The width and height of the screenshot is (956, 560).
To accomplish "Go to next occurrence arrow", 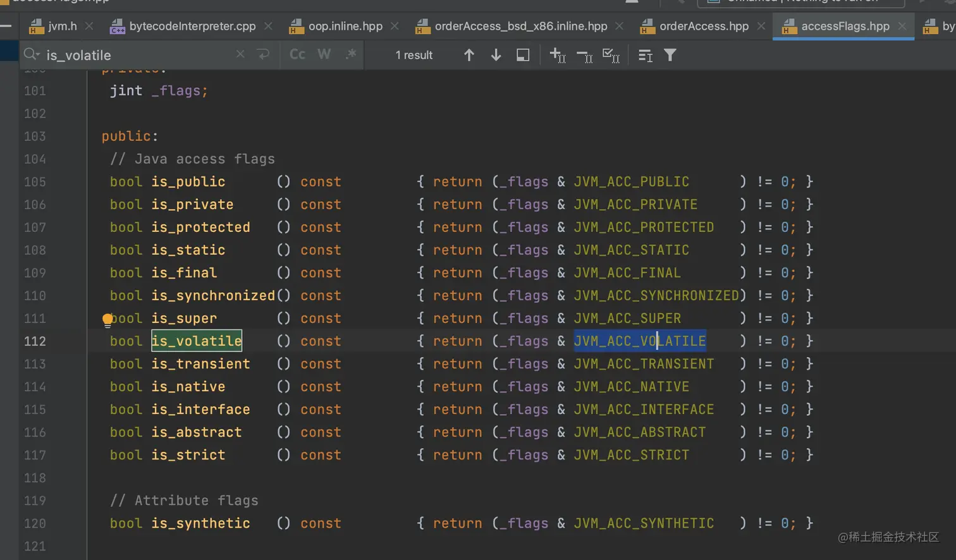I will pos(496,55).
